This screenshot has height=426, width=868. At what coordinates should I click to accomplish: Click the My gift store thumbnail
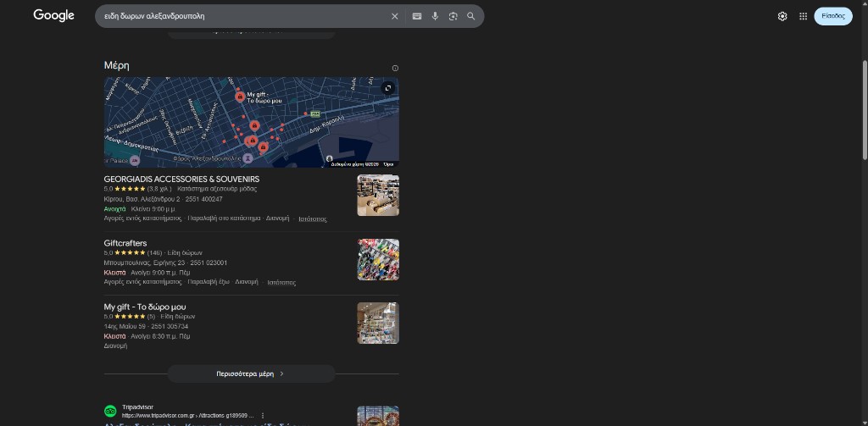[378, 323]
